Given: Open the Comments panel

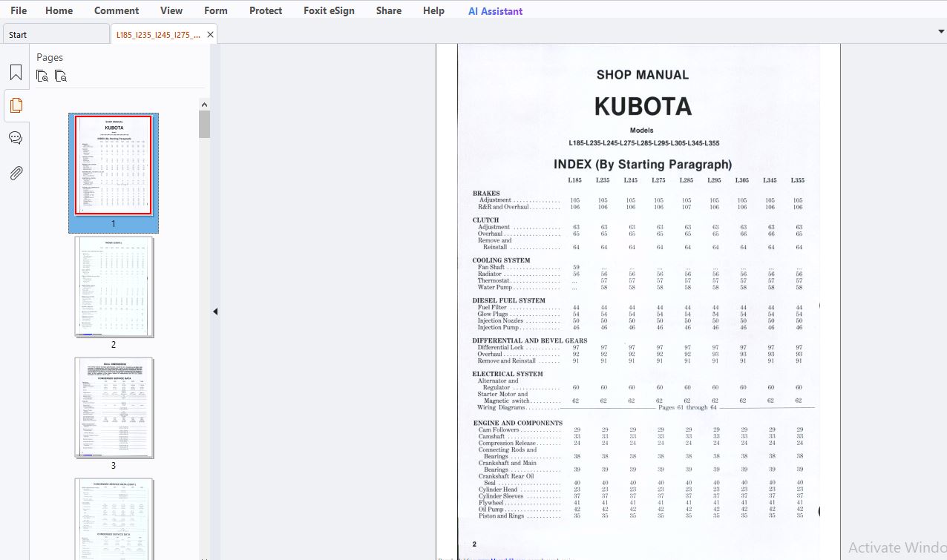Looking at the screenshot, I should (16, 138).
